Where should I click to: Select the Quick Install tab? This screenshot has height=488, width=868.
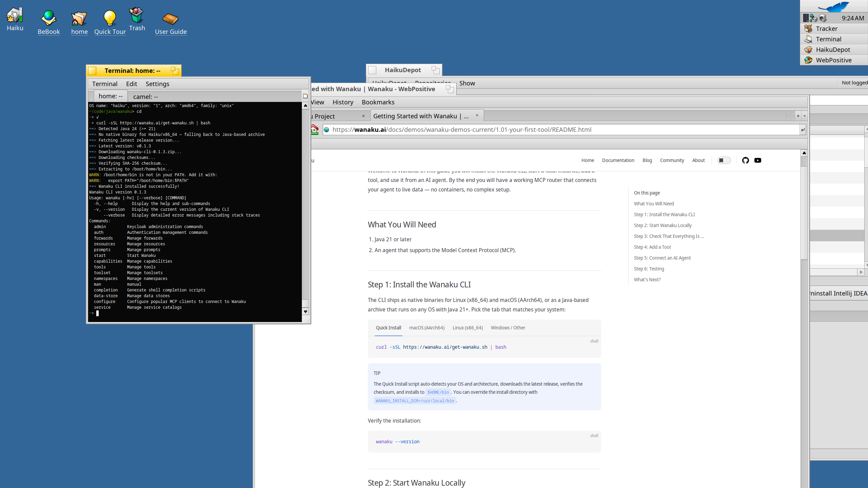[x=388, y=328]
